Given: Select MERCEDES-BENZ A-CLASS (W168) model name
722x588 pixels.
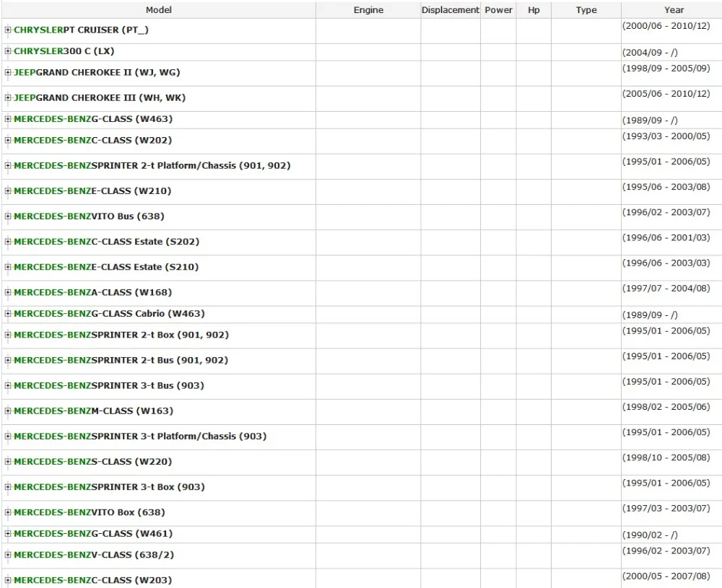Looking at the screenshot, I should (92, 292).
